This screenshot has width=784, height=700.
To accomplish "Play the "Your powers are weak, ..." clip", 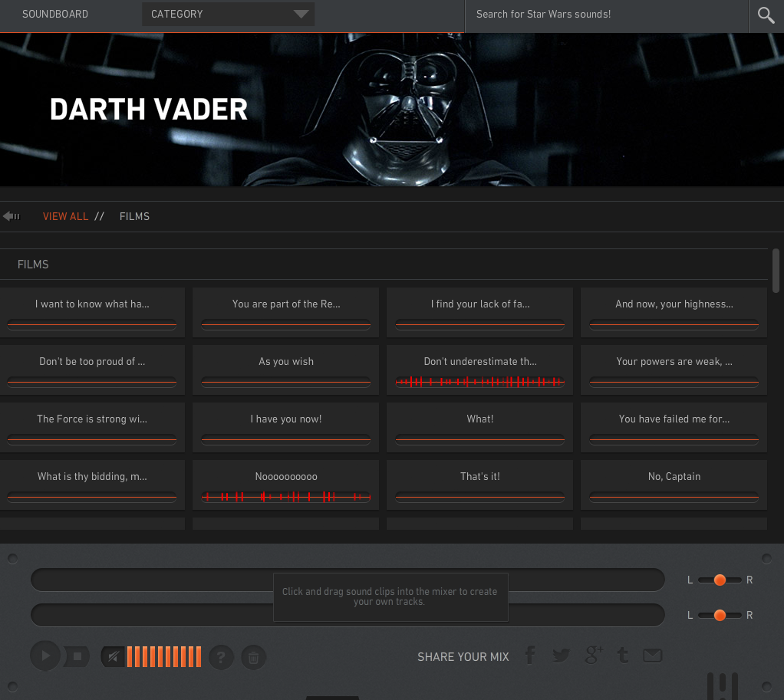I will pyautogui.click(x=674, y=370).
